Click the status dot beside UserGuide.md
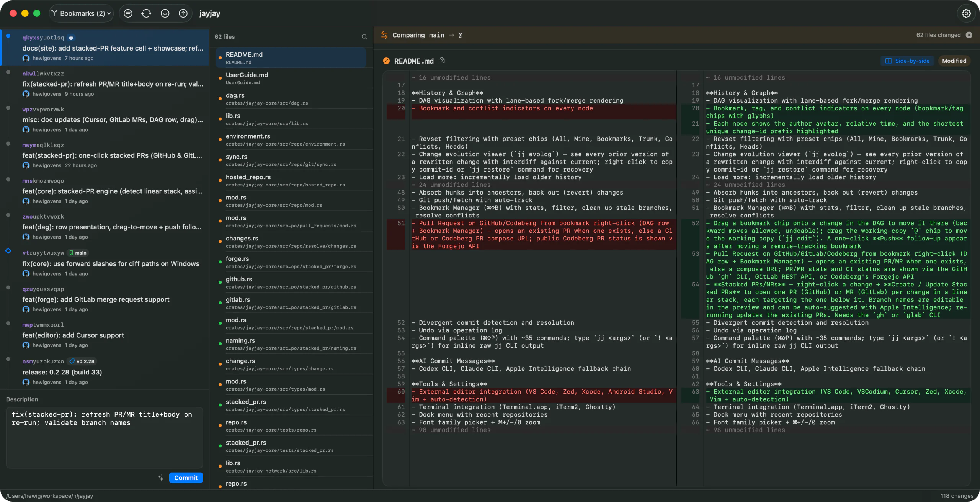Screen dimensions: 980x502 220,78
